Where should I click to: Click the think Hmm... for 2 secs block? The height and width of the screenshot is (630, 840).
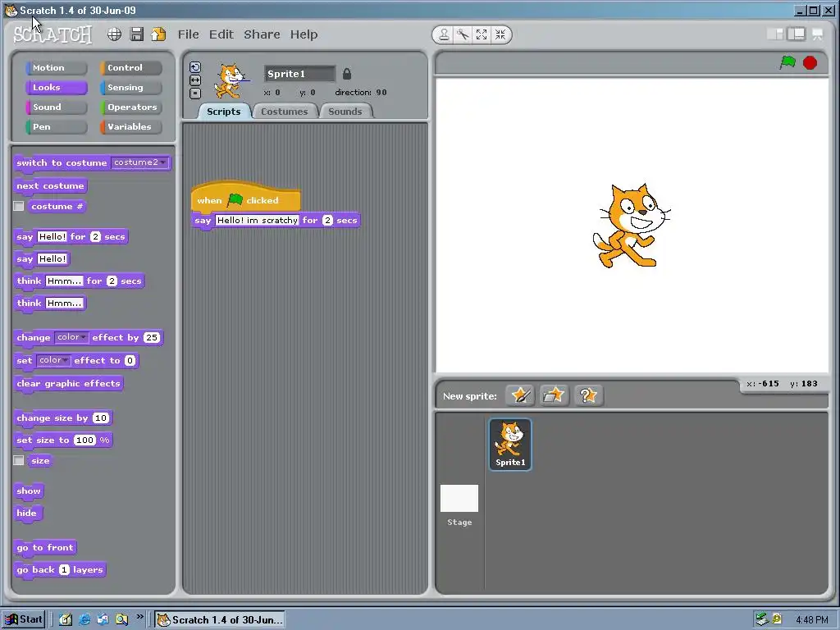click(80, 281)
